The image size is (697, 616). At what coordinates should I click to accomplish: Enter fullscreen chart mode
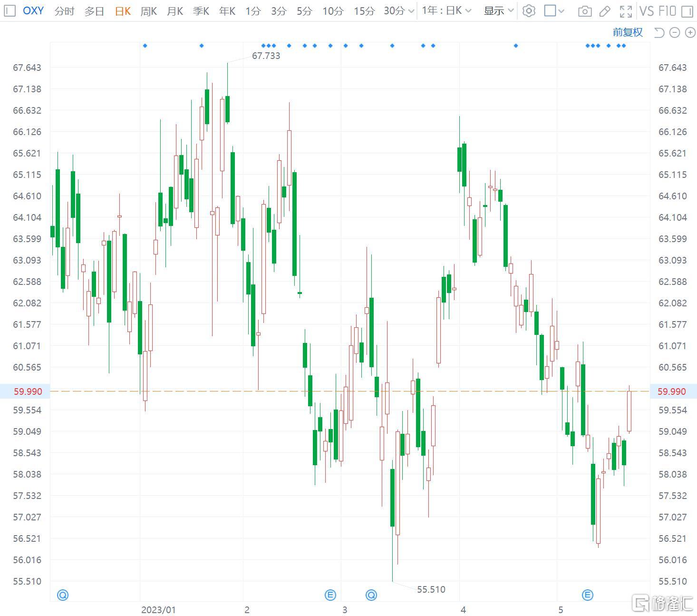626,11
